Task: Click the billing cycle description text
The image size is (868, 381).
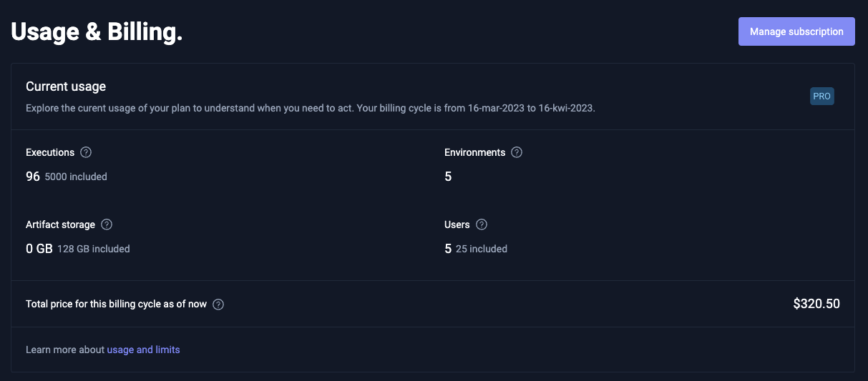Action: [x=311, y=109]
